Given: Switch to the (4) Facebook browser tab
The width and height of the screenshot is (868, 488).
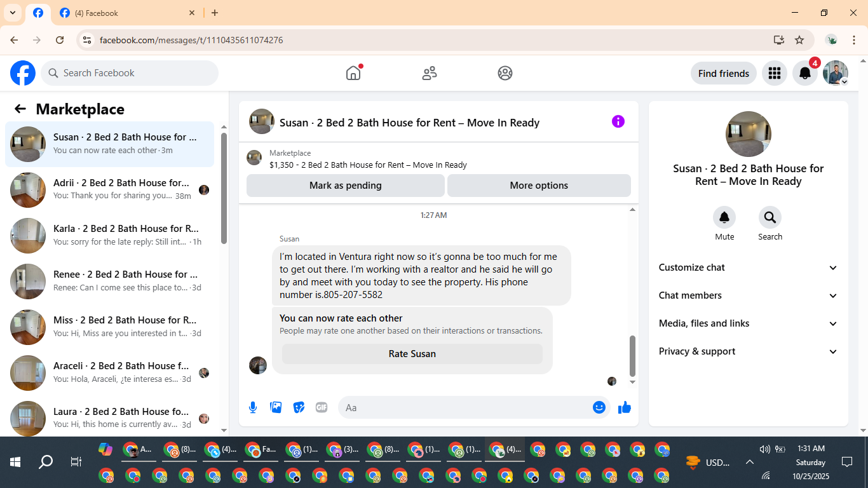Looking at the screenshot, I should (x=127, y=13).
